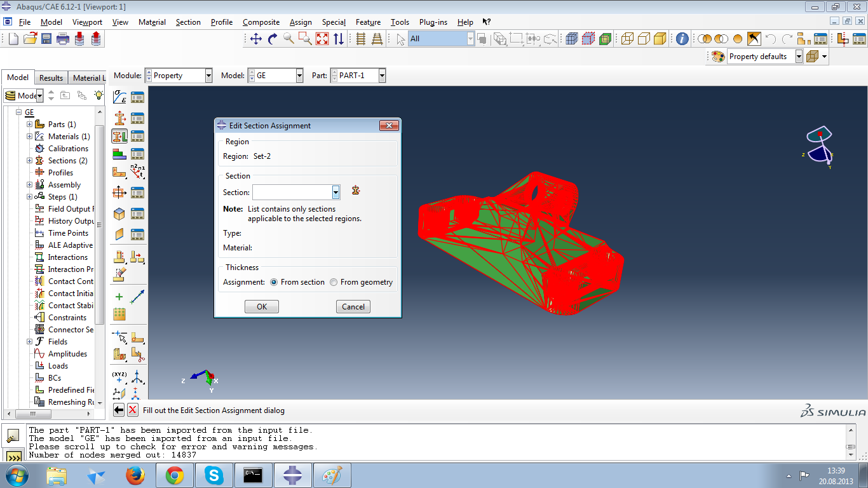Select the 'From section' thickness radio button
This screenshot has width=868, height=488.
pos(274,282)
